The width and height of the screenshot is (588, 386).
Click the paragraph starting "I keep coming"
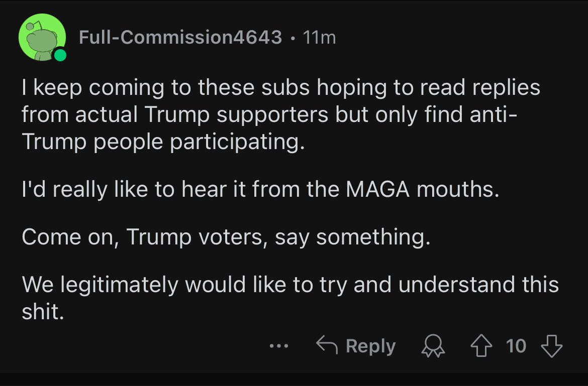281,114
